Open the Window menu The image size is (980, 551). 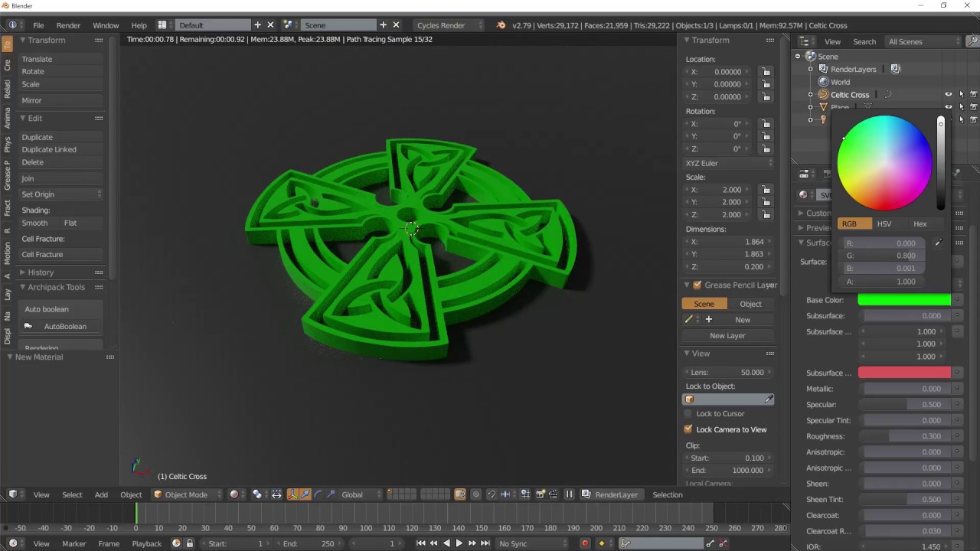(106, 24)
